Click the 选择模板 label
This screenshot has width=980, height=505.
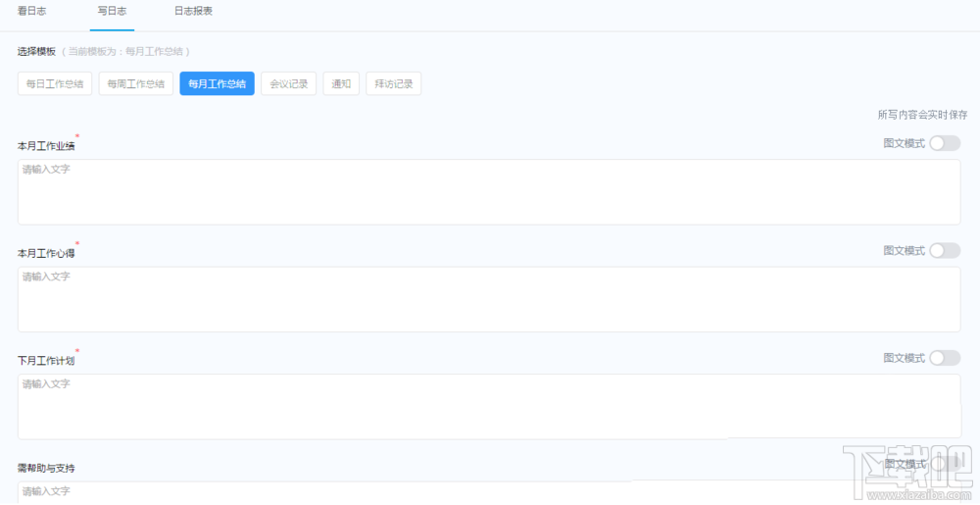(37, 51)
